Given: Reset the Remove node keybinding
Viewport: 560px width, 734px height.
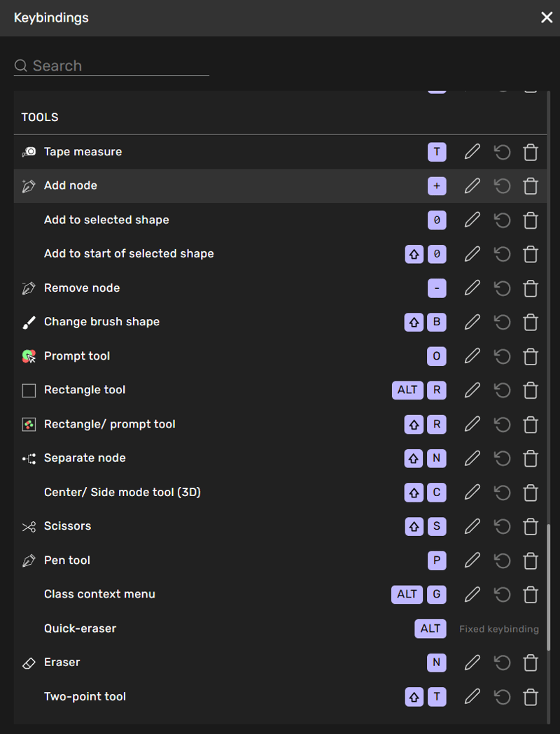Looking at the screenshot, I should click(x=502, y=288).
